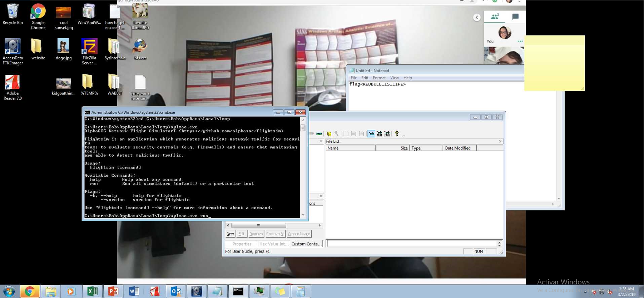Toggle the automatic file preview glasses icon
Screen dimensions: 644x298
point(371,134)
